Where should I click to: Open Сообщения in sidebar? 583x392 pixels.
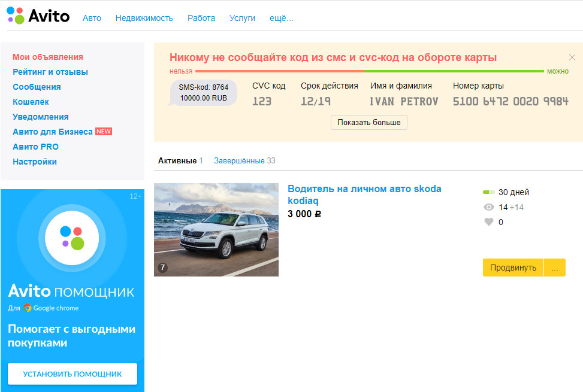point(37,87)
